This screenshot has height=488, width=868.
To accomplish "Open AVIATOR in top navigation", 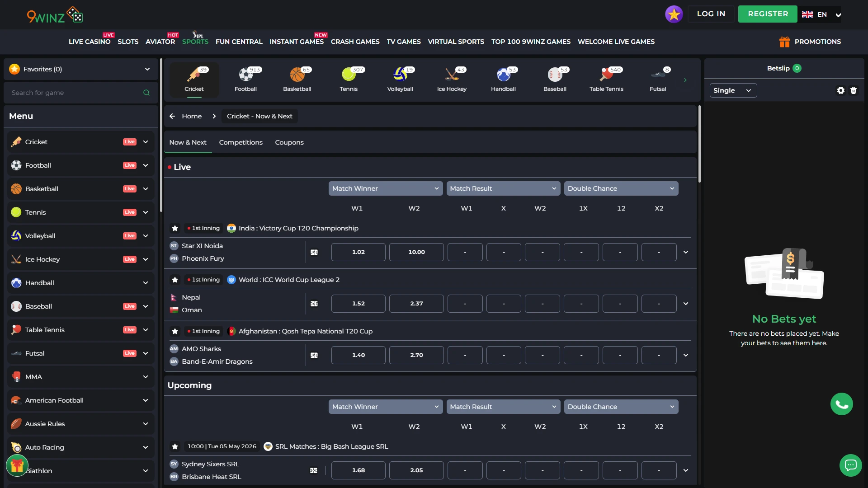I will tap(160, 42).
